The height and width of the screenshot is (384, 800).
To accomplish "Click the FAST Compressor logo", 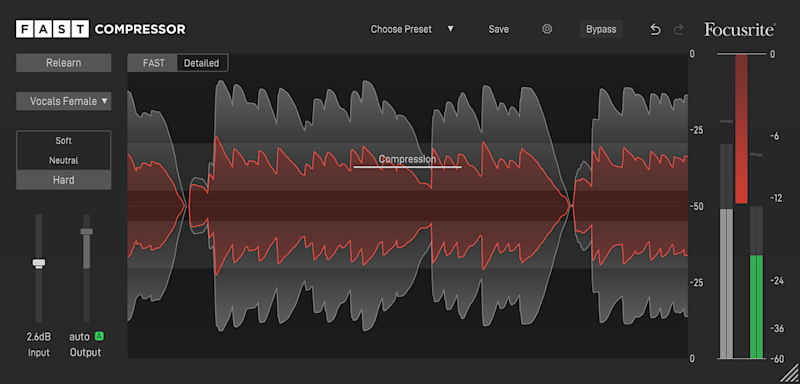I will tap(101, 29).
